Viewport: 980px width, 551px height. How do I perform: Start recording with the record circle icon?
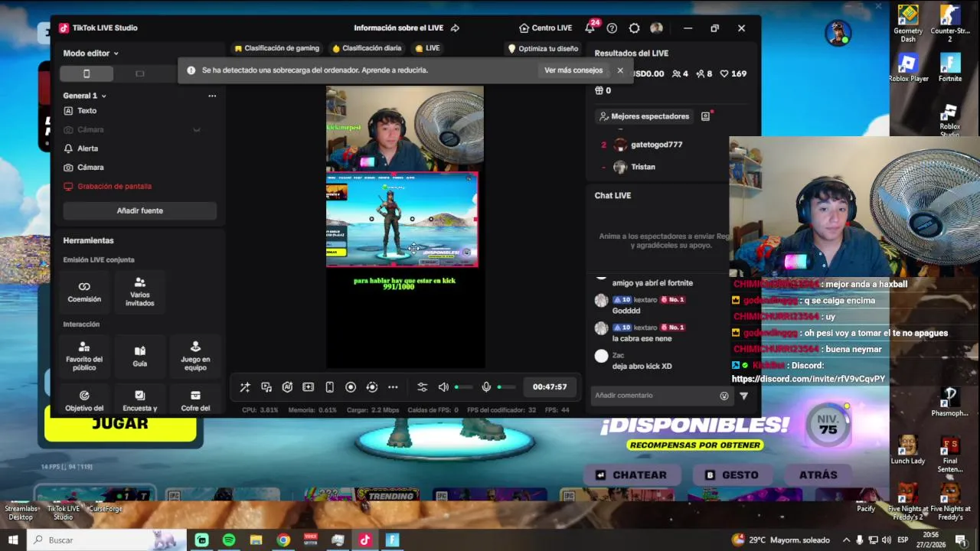[351, 387]
